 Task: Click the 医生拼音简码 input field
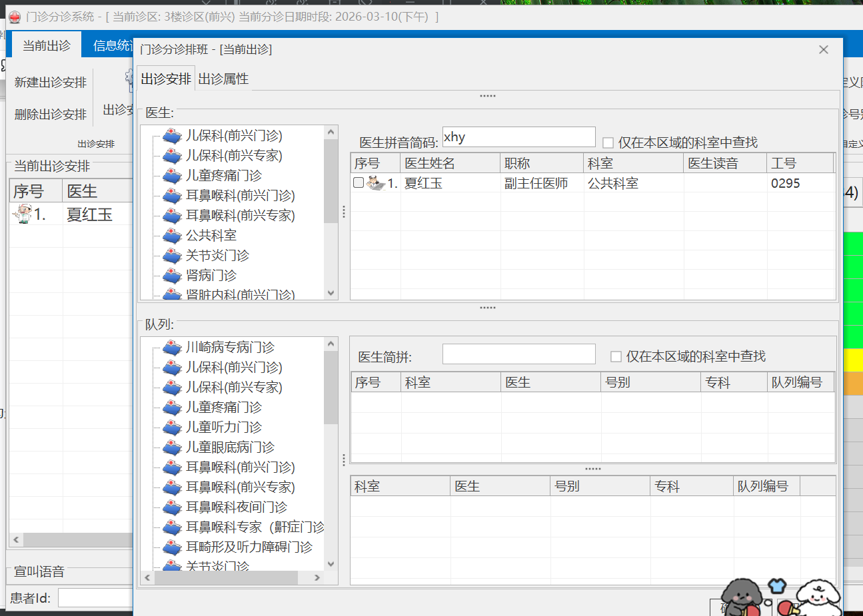(518, 137)
